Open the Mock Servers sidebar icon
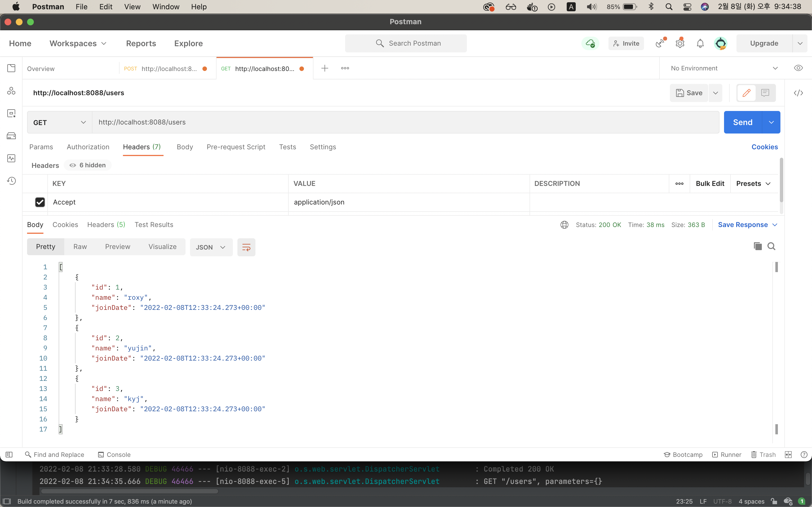 [11, 136]
